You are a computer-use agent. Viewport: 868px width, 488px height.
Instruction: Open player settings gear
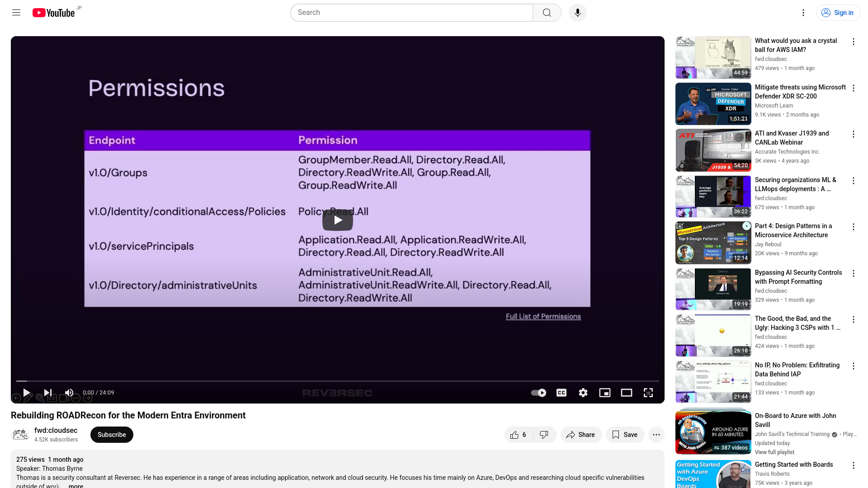[583, 393]
